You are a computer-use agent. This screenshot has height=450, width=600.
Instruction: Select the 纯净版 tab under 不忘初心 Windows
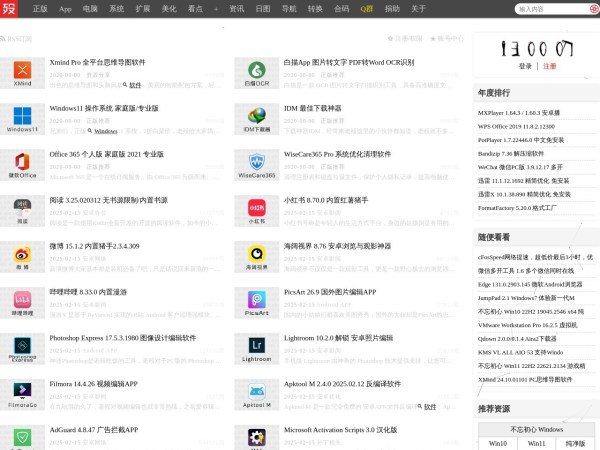pos(575,443)
